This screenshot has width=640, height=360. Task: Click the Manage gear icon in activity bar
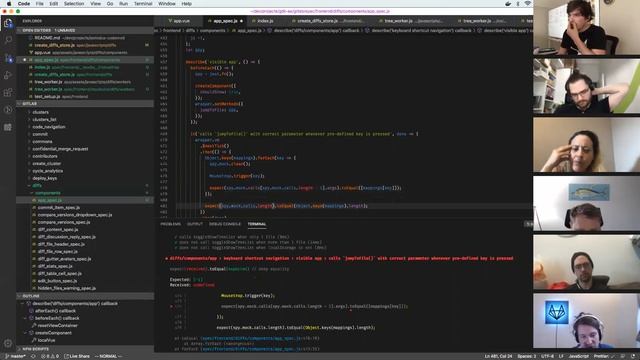click(x=8, y=343)
